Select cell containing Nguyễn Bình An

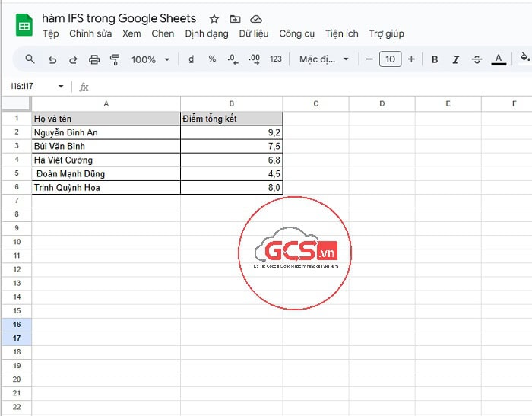[106, 132]
